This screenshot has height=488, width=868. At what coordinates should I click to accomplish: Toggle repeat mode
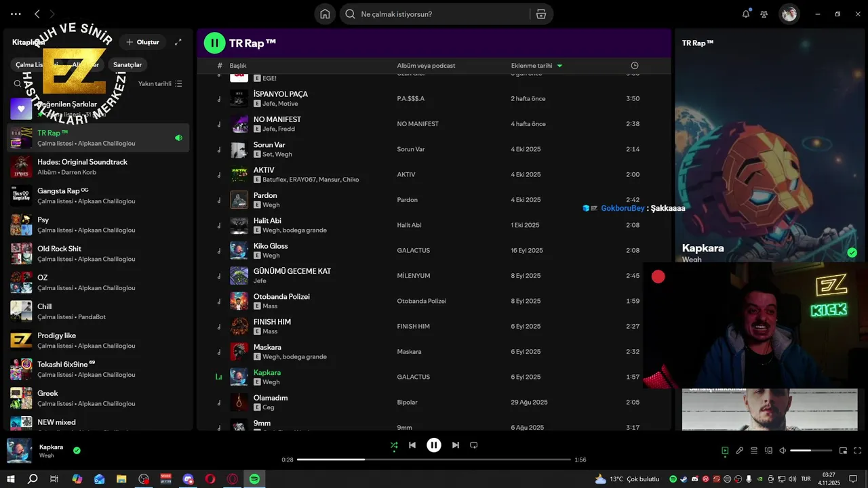pos(474,445)
